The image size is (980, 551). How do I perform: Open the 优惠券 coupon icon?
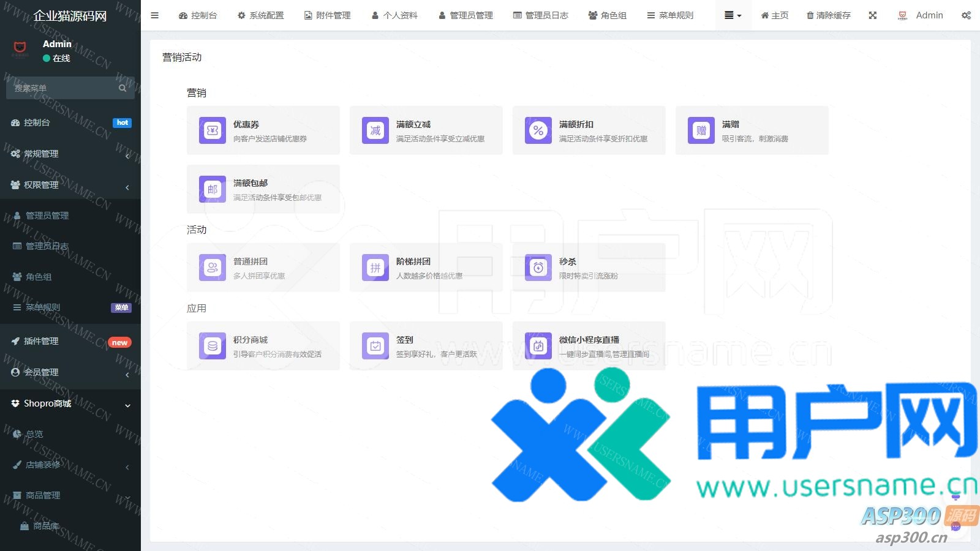coord(213,130)
